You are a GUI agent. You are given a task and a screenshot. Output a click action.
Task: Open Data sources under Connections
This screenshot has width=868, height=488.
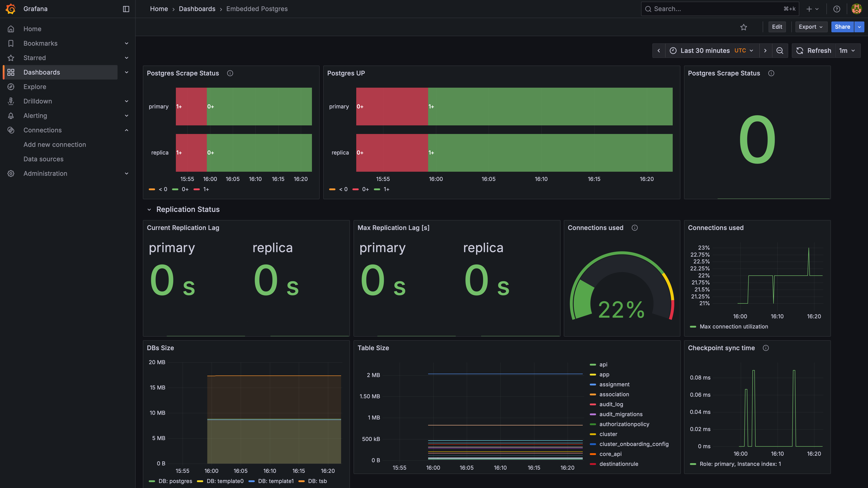pyautogui.click(x=43, y=159)
